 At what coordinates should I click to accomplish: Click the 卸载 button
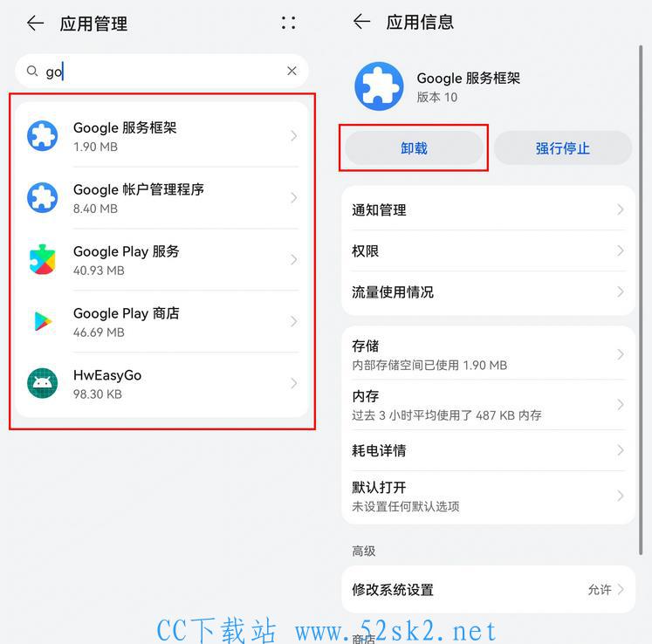[x=414, y=148]
